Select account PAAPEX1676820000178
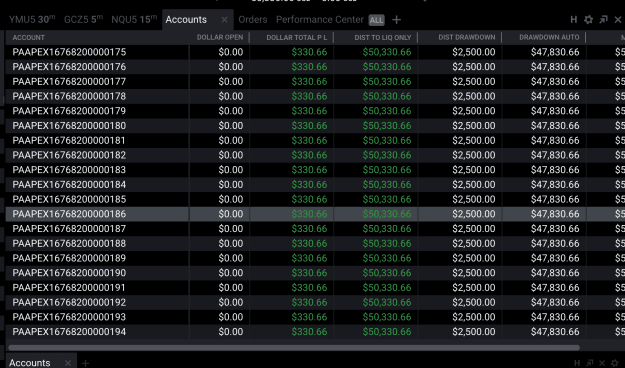 (x=69, y=96)
